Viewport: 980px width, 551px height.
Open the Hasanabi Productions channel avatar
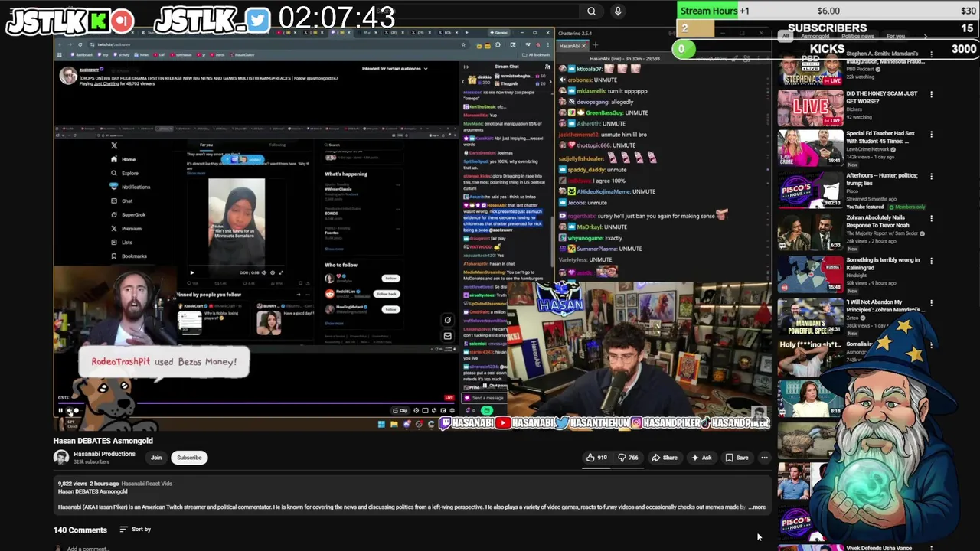click(60, 458)
